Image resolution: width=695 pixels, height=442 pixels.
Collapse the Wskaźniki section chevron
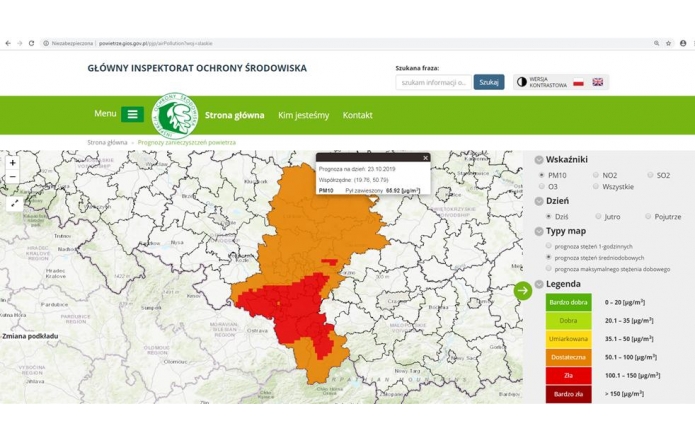[x=539, y=160]
